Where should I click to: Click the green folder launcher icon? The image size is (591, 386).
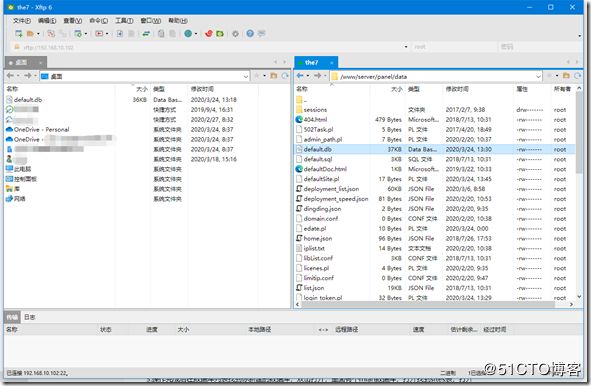[x=220, y=34]
